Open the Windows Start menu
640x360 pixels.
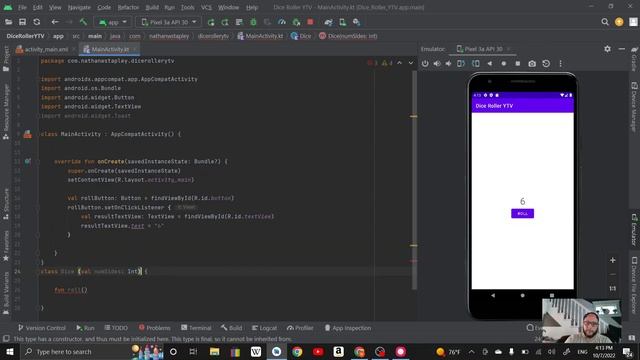tap(9, 351)
